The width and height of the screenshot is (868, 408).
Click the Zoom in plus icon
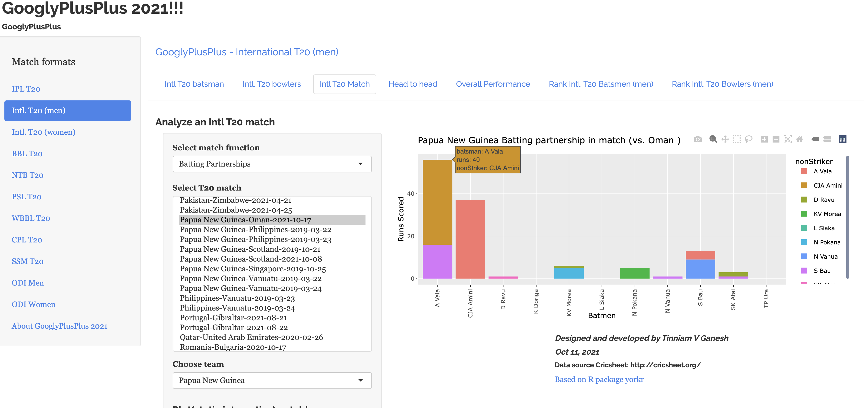click(x=764, y=139)
